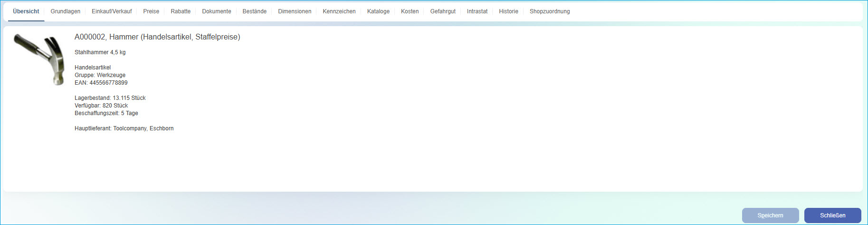Click the Beschaffungszeit: 5 Tage line
Image resolution: width=868 pixels, height=225 pixels.
[106, 113]
